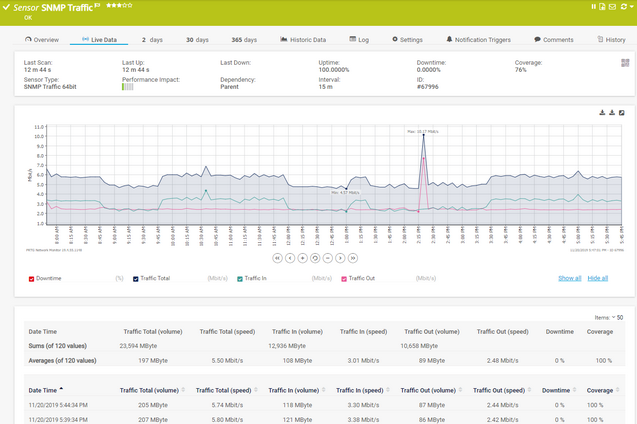Image resolution: width=637 pixels, height=424 pixels.
Task: Click the Parent dependency value
Action: [x=230, y=87]
